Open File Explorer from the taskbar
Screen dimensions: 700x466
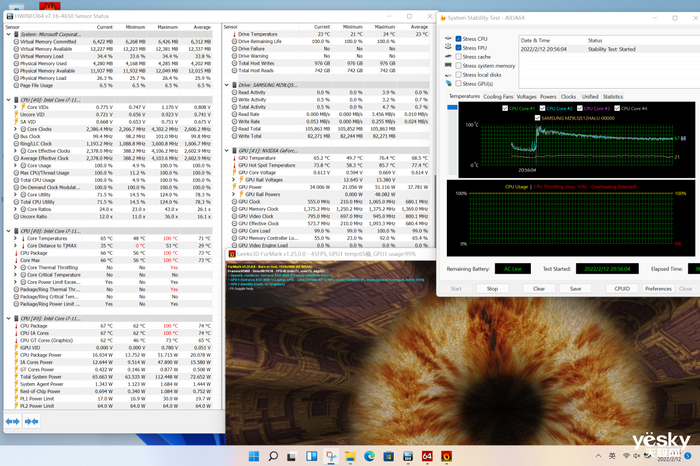click(x=350, y=456)
